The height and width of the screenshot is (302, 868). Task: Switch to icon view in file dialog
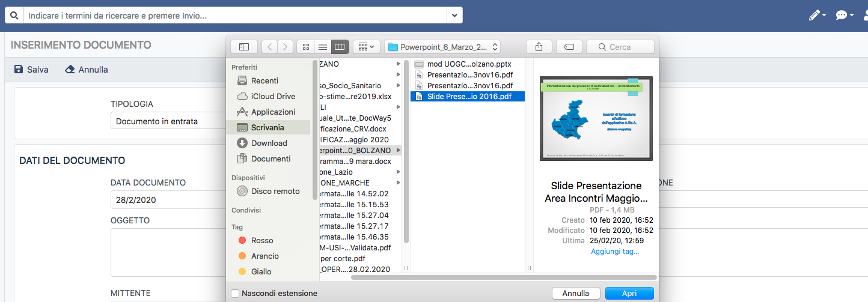(x=305, y=47)
